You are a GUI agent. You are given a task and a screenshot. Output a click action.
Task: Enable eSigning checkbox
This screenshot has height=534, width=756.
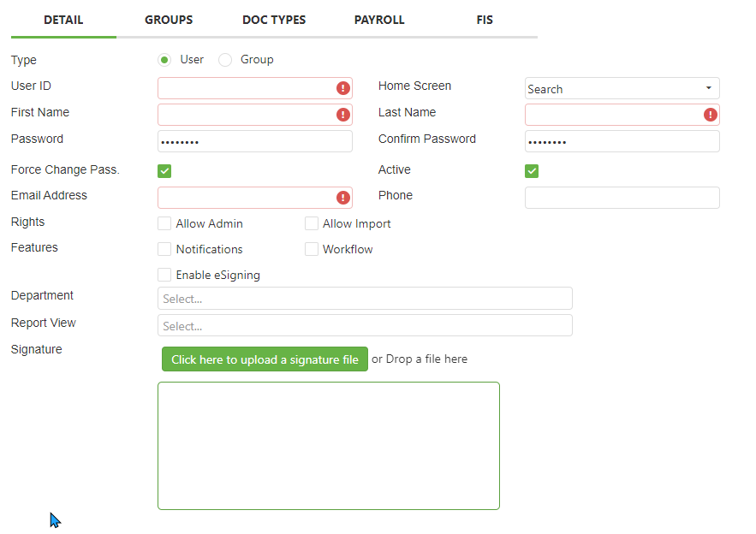[x=165, y=276]
